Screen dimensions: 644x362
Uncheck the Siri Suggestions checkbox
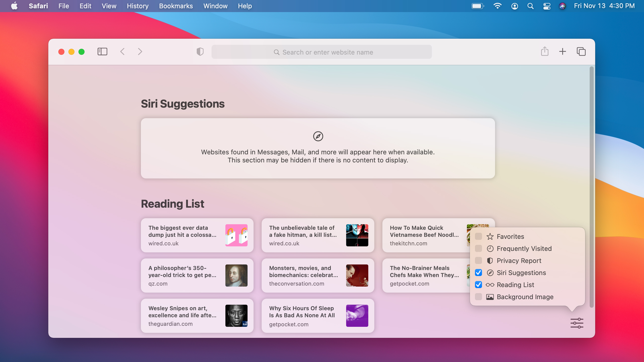[478, 273]
